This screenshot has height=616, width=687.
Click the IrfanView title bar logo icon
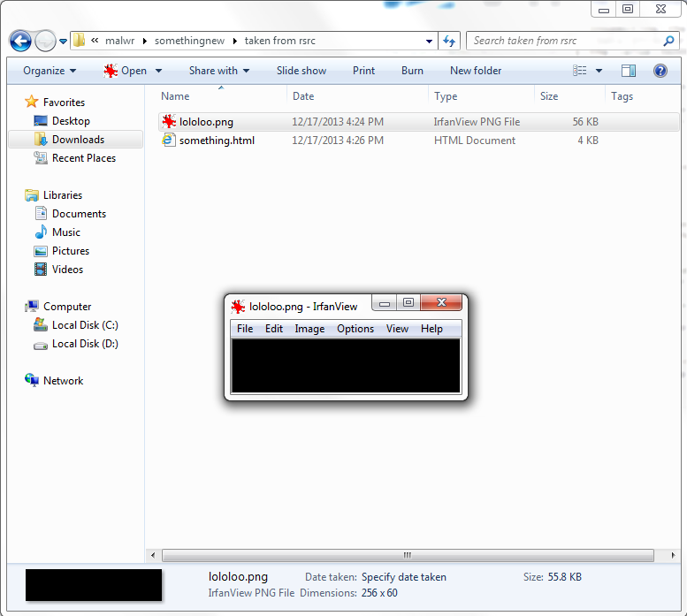tap(238, 307)
